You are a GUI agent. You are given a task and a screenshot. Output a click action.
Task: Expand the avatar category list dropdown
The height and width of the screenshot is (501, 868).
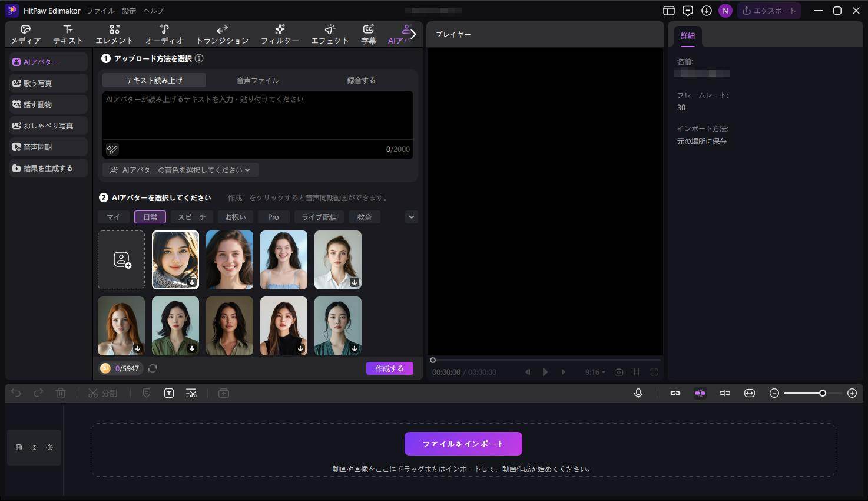[411, 217]
